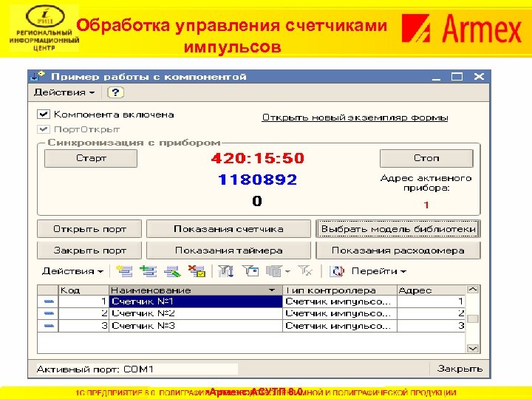Click the address cell of Счетчик №3
This screenshot has height=399, width=532.
[x=431, y=326]
